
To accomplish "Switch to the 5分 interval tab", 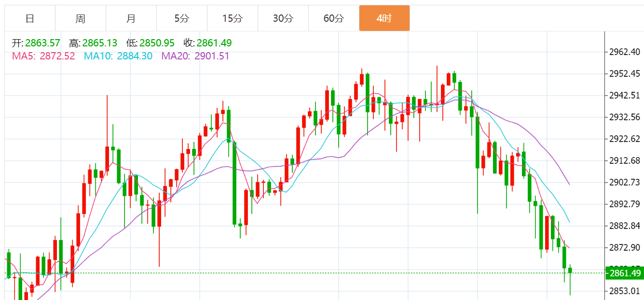I will pyautogui.click(x=182, y=18).
